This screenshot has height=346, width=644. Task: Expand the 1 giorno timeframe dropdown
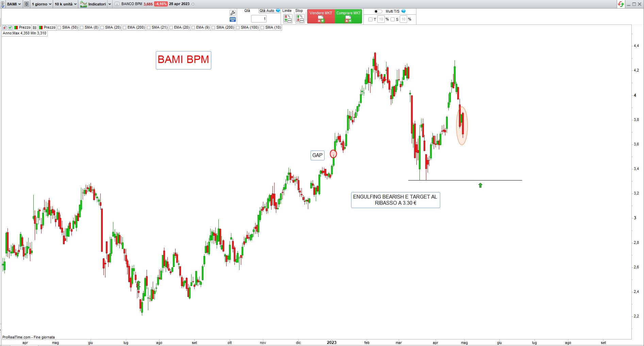coord(42,4)
